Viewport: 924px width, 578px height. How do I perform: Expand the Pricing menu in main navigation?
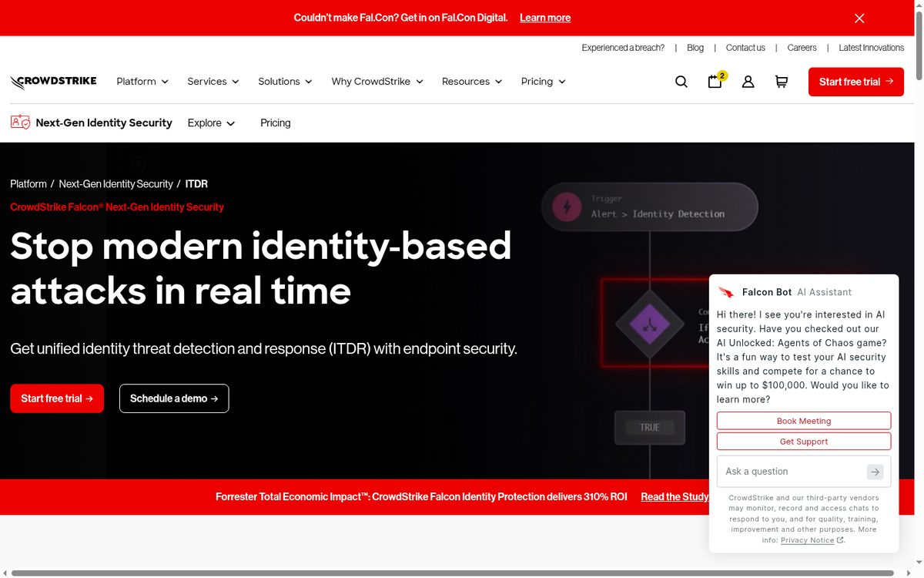(543, 82)
